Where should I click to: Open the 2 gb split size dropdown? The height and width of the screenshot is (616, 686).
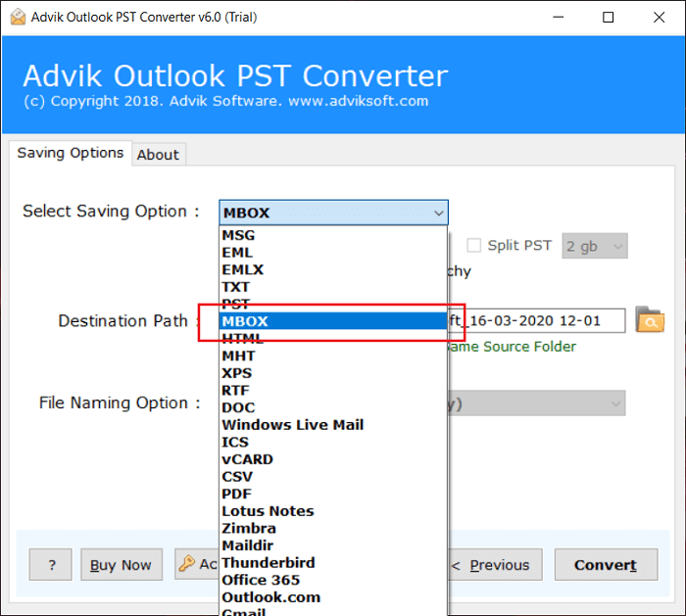pos(595,246)
